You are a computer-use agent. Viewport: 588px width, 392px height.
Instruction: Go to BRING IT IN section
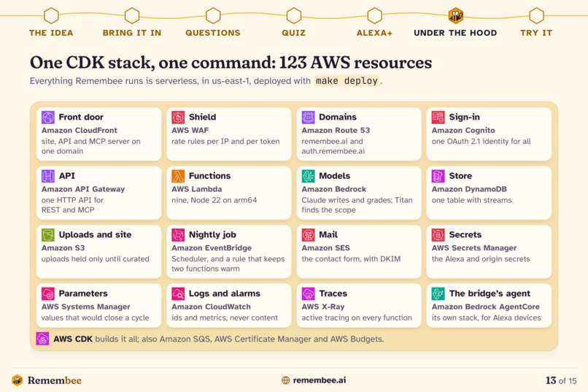tap(132, 33)
